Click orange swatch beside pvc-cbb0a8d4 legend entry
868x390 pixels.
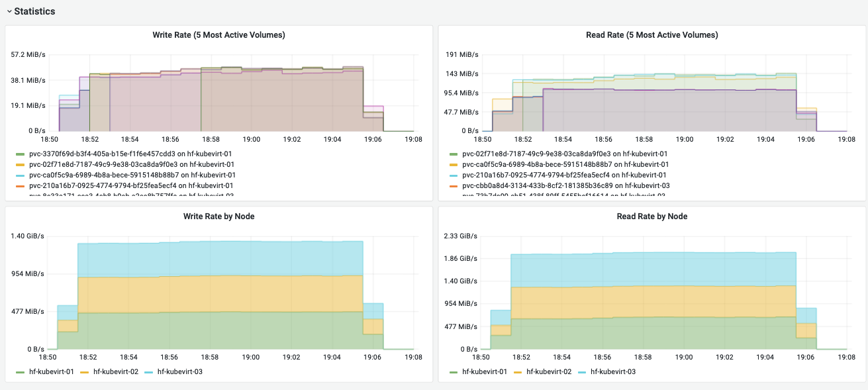pos(454,185)
